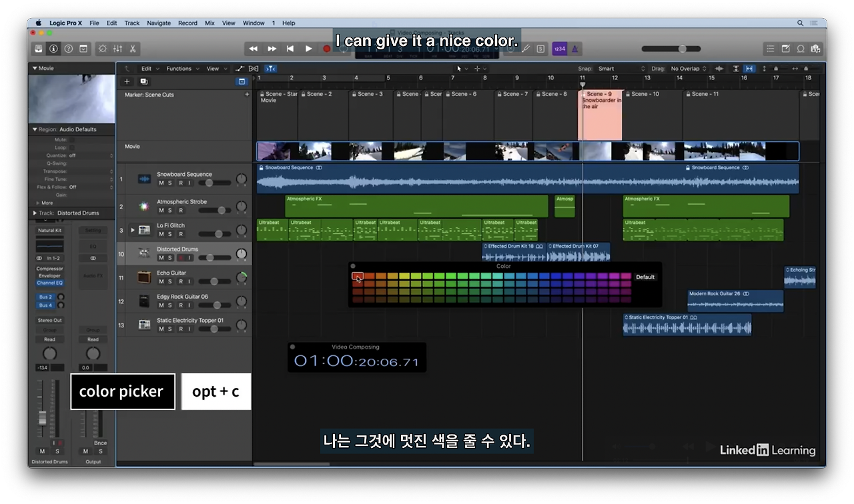Image resolution: width=854 pixels, height=504 pixels.
Task: Expand Track Distorted Drums section
Action: (x=35, y=213)
